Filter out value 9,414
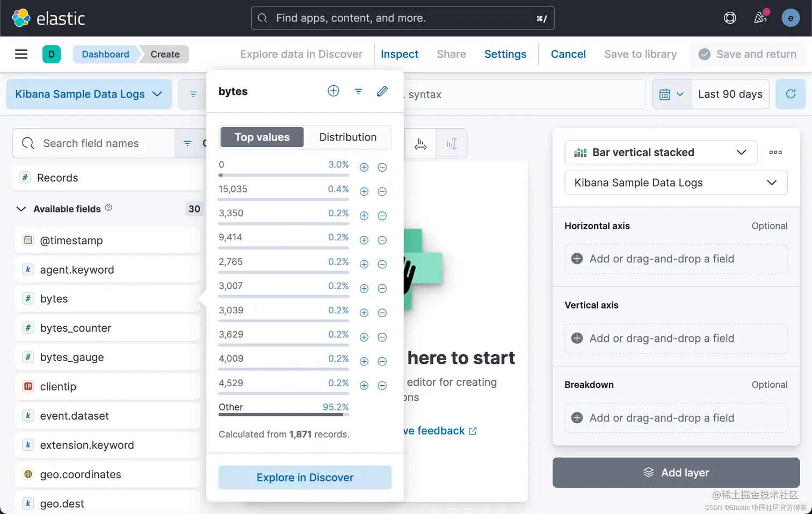Image resolution: width=812 pixels, height=514 pixels. pyautogui.click(x=382, y=240)
